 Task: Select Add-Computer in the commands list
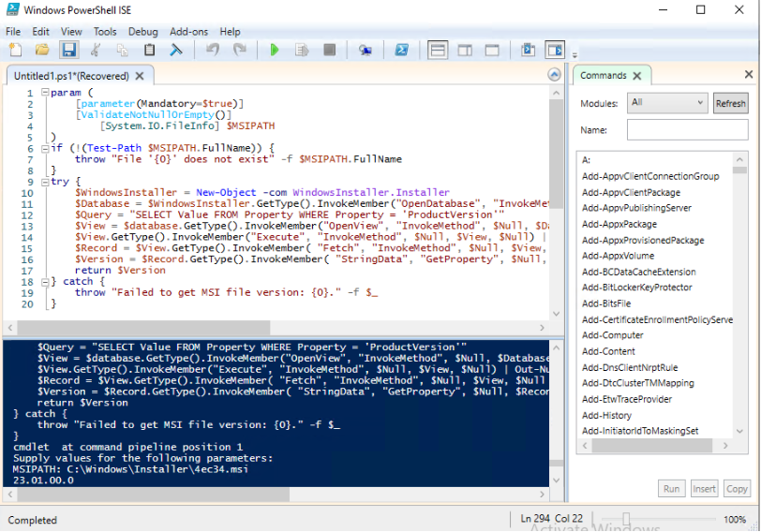click(x=613, y=335)
